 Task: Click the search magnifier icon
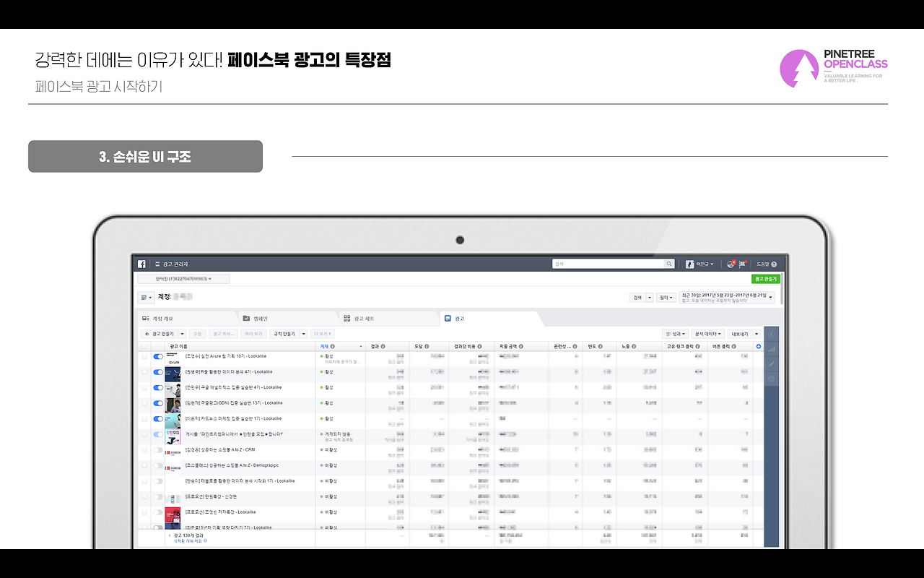click(x=669, y=264)
